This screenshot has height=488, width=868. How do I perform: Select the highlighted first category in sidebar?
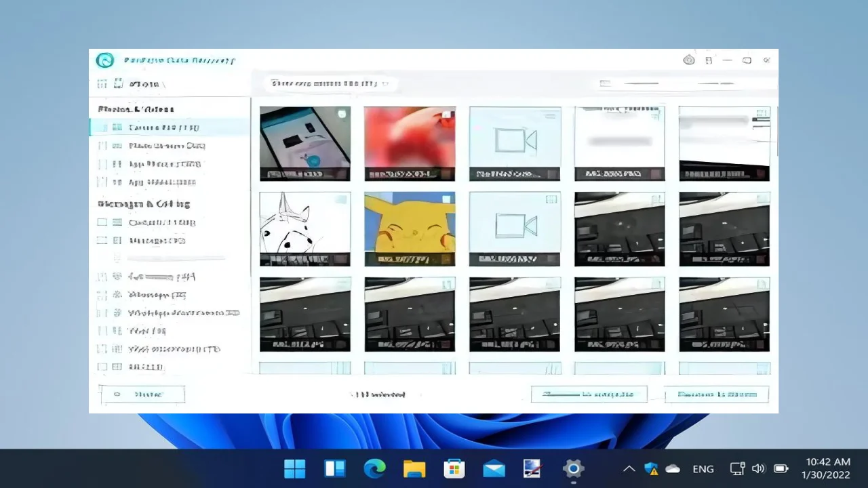click(x=170, y=127)
